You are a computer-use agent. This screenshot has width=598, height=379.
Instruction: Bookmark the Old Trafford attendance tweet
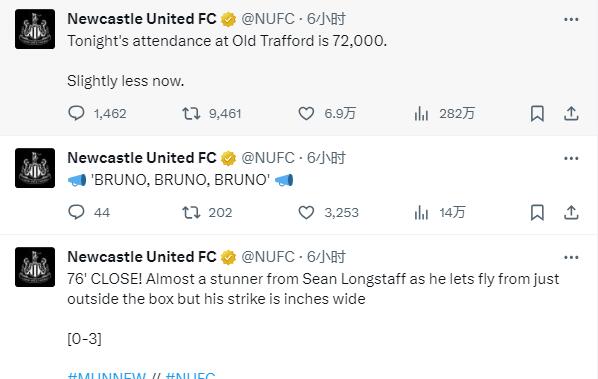(x=537, y=113)
